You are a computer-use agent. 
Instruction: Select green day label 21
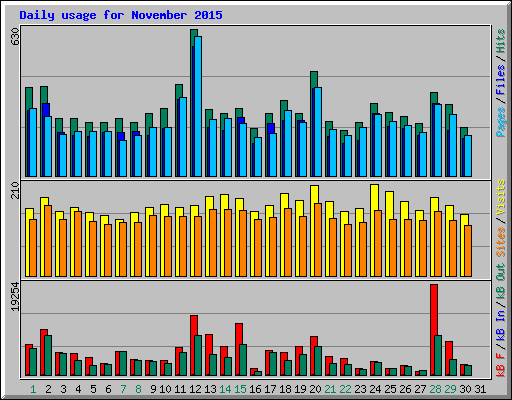tap(330, 389)
